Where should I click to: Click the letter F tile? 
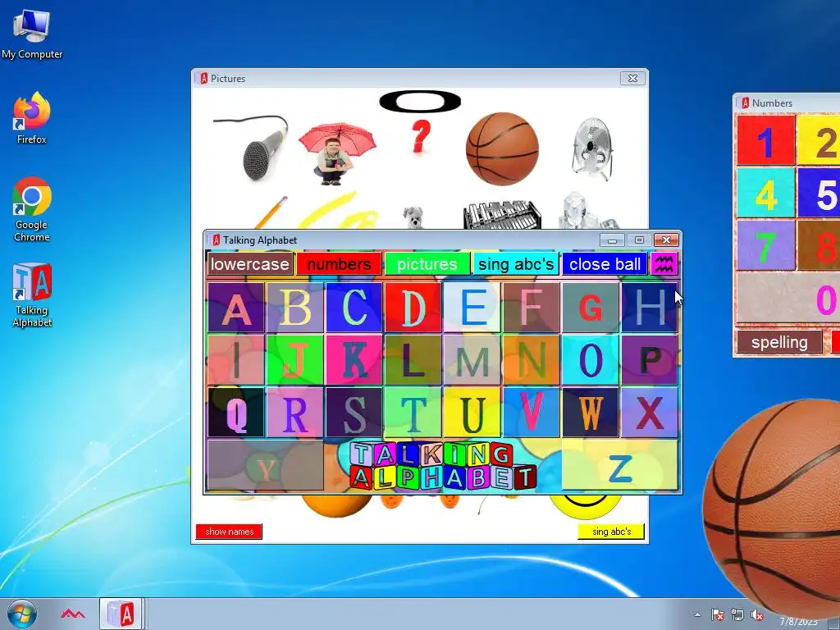531,308
